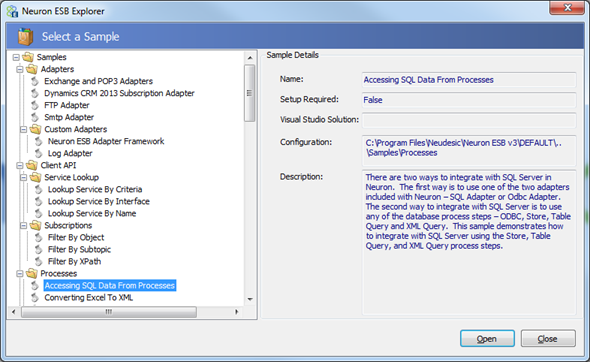Click the Dynamics CRM 2013 Subscription Adapter icon
Image resolution: width=590 pixels, height=362 pixels.
(x=35, y=93)
